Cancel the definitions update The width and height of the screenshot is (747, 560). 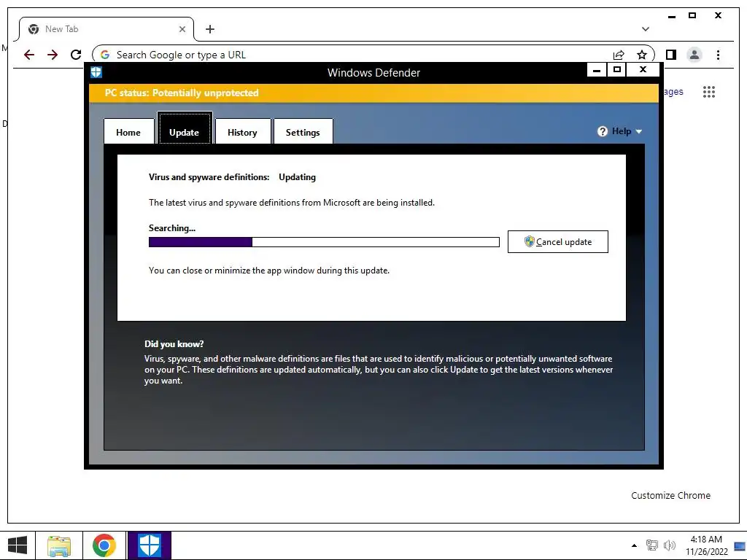558,242
